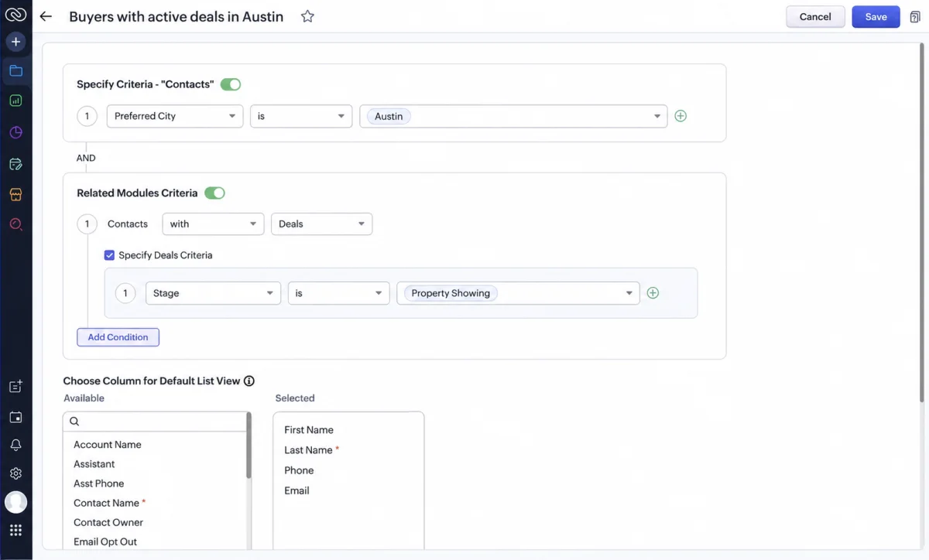Click the Add Condition button
This screenshot has width=929, height=560.
coord(118,337)
